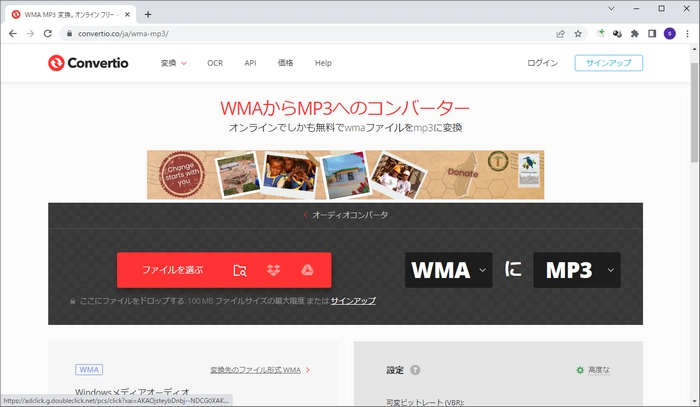The width and height of the screenshot is (700, 407).
Task: Open 変換先のファイル形式 WMA link
Action: pyautogui.click(x=260, y=370)
